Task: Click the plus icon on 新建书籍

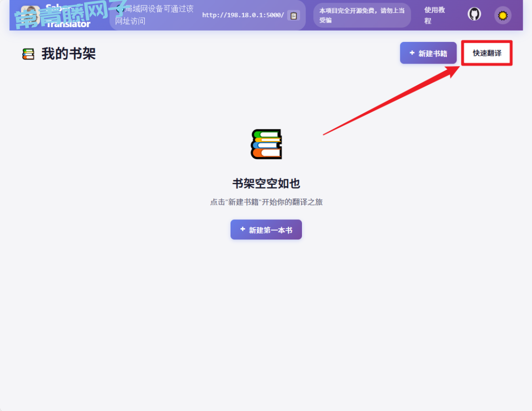Action: coord(412,53)
